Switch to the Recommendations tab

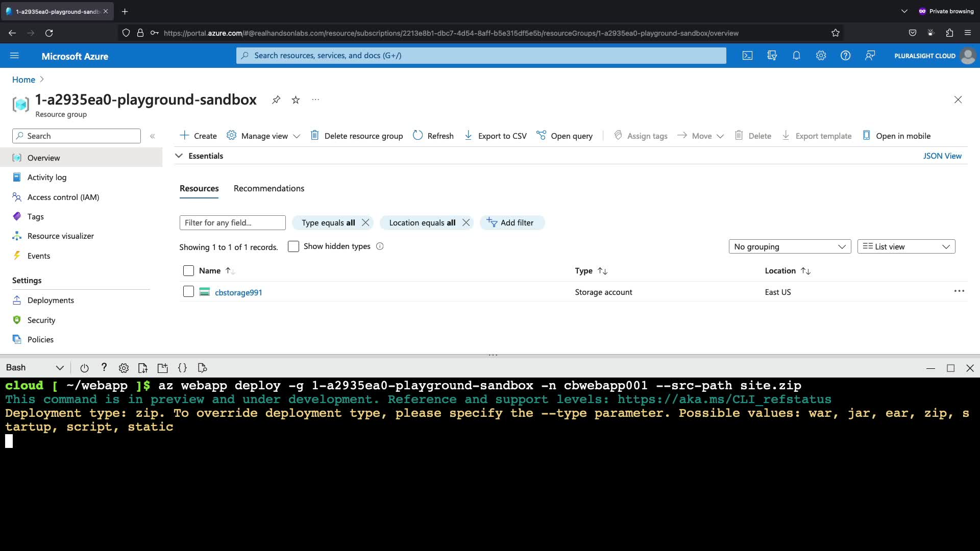click(268, 188)
